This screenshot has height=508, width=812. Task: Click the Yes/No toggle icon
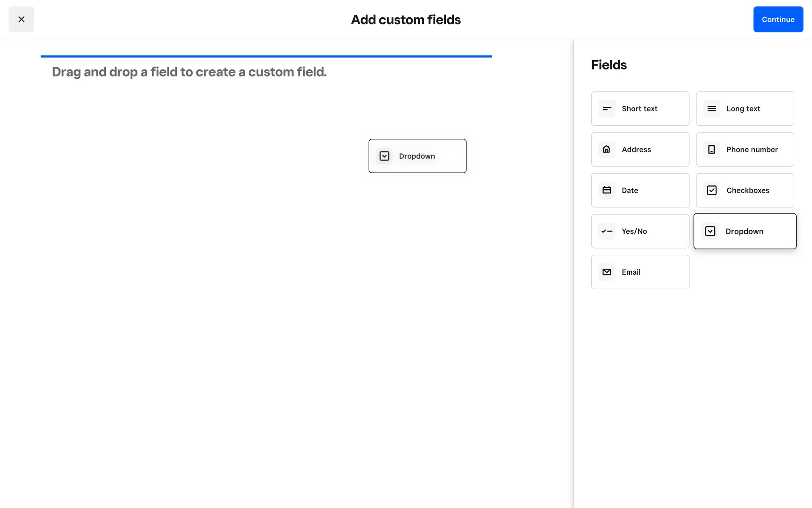pos(607,231)
